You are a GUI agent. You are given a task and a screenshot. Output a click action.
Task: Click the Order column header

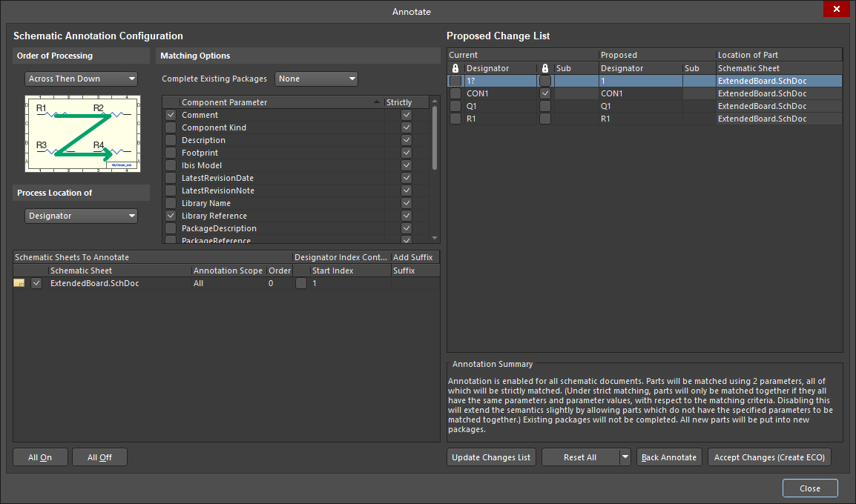coord(280,271)
